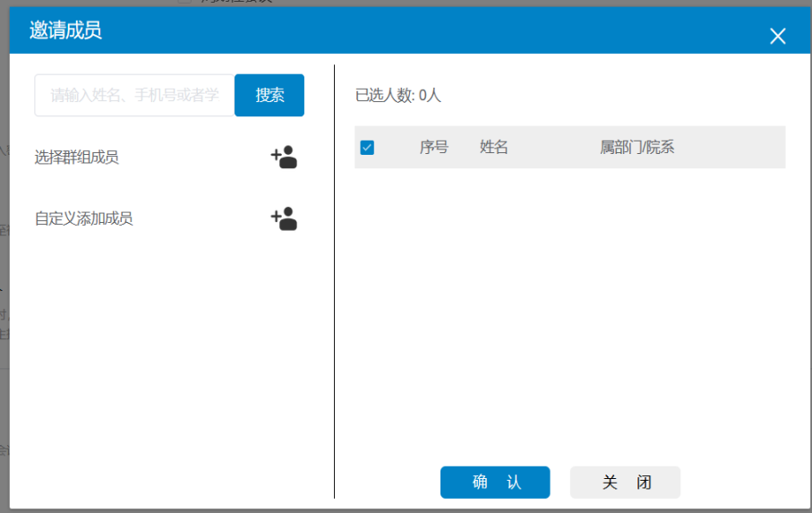
Task: Select the 自定义添加成员 option label
Action: point(84,218)
